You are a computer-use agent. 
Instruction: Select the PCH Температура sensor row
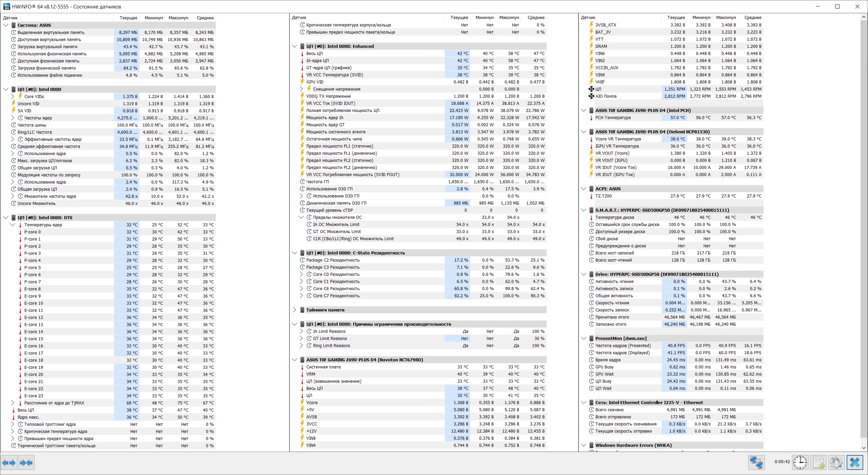point(613,117)
